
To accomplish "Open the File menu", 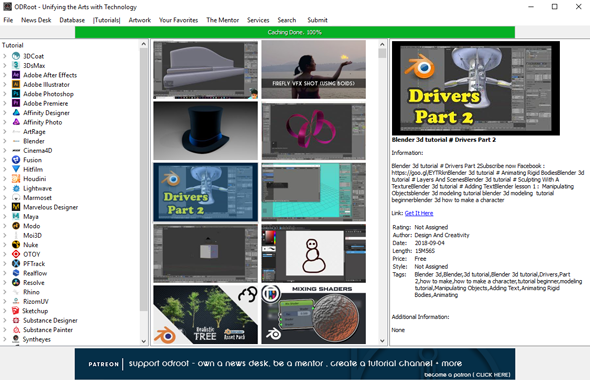I will [8, 20].
